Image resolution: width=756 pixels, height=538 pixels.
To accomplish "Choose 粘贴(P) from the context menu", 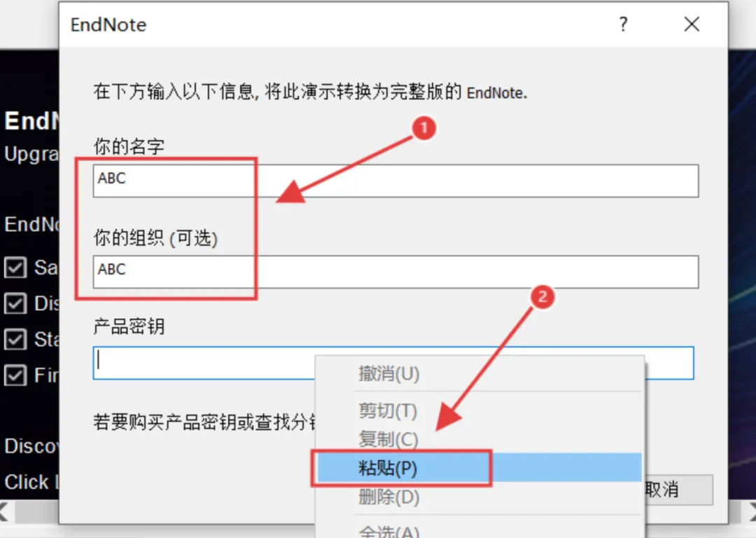I will tap(479, 467).
